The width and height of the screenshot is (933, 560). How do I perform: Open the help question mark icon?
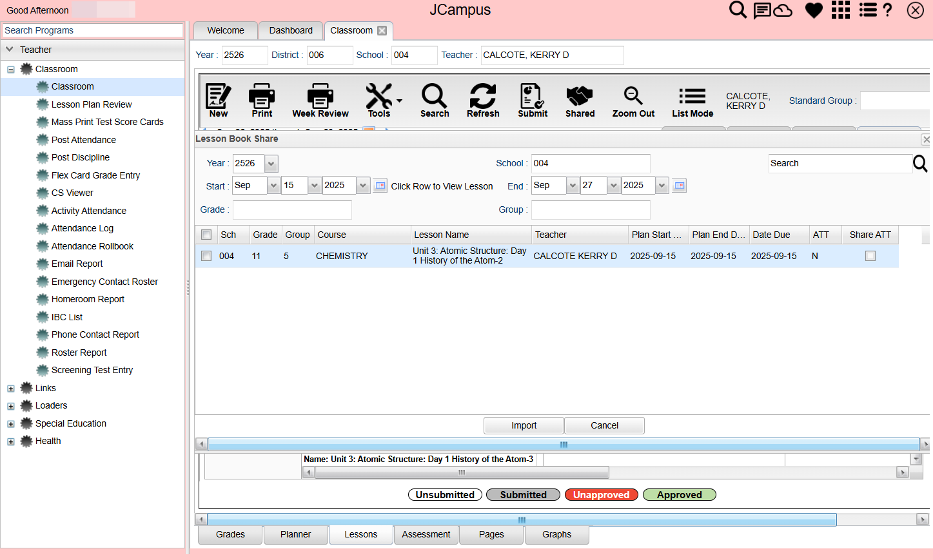pyautogui.click(x=888, y=10)
